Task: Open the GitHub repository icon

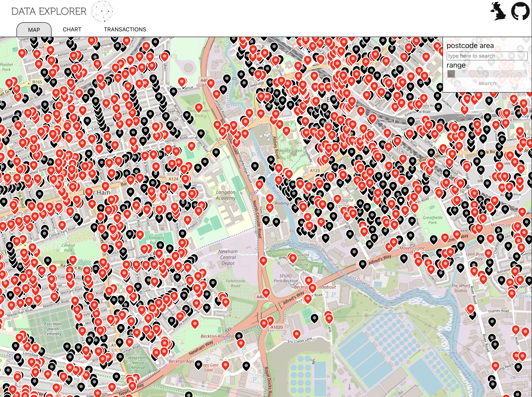Action: click(520, 11)
